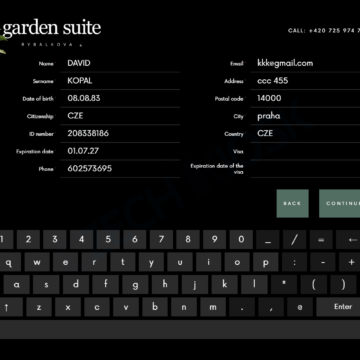The width and height of the screenshot is (360, 360).
Task: Tap the equals sign key
Action: [x=321, y=240]
